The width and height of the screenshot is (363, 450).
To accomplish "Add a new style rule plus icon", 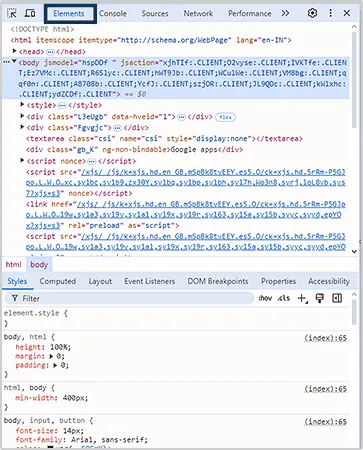I will tap(302, 298).
